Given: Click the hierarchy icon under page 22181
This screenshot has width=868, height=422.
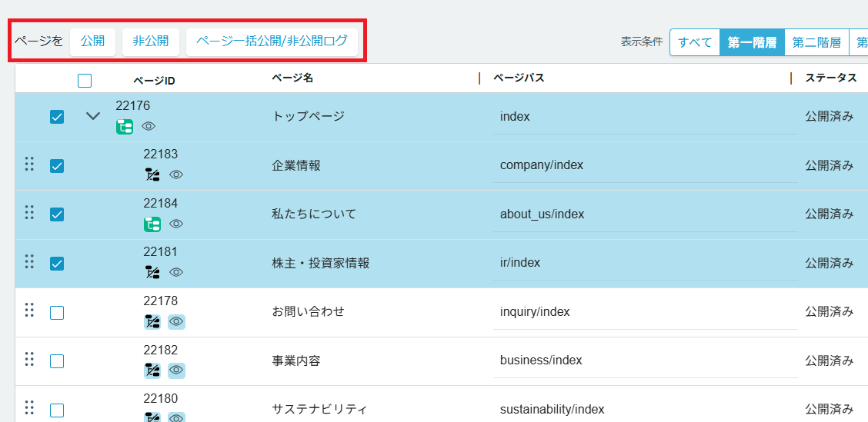Looking at the screenshot, I should pyautogui.click(x=152, y=272).
